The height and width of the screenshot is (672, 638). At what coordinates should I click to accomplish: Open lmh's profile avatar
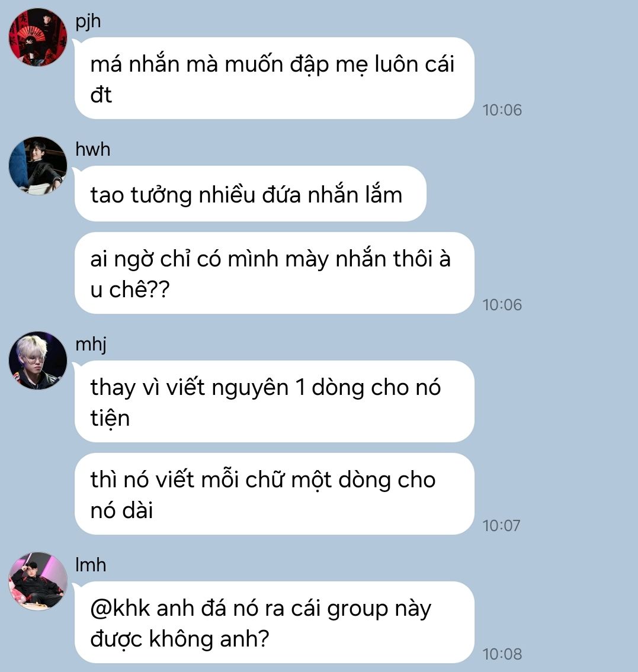[x=38, y=581]
